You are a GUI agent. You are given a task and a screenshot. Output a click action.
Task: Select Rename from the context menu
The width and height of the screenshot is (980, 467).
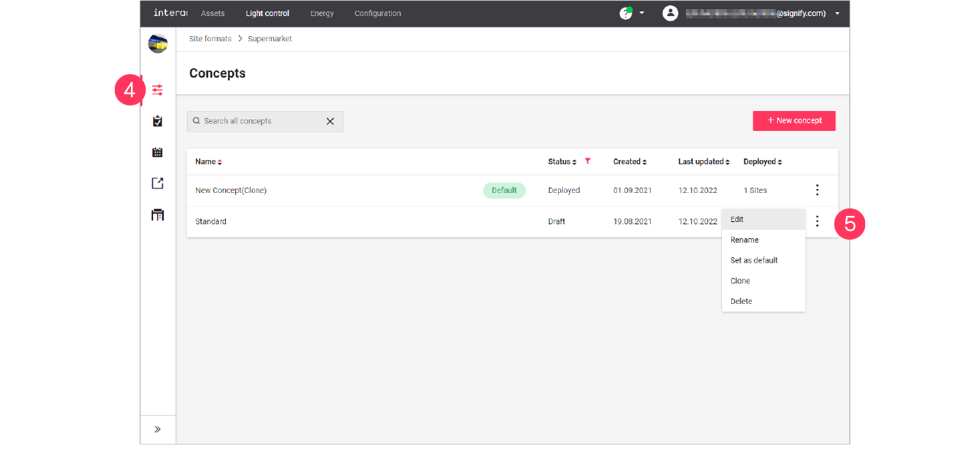[744, 240]
